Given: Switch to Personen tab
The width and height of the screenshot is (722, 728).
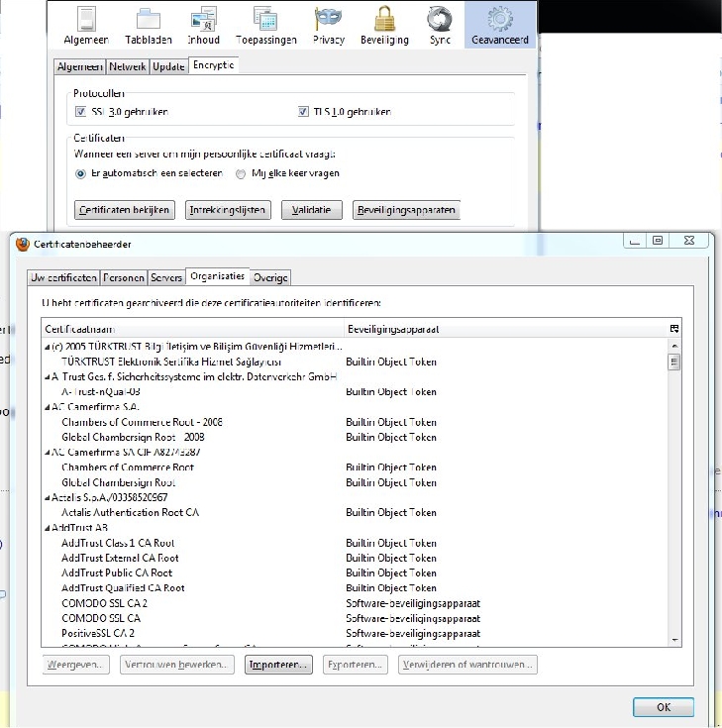Looking at the screenshot, I should tap(124, 277).
